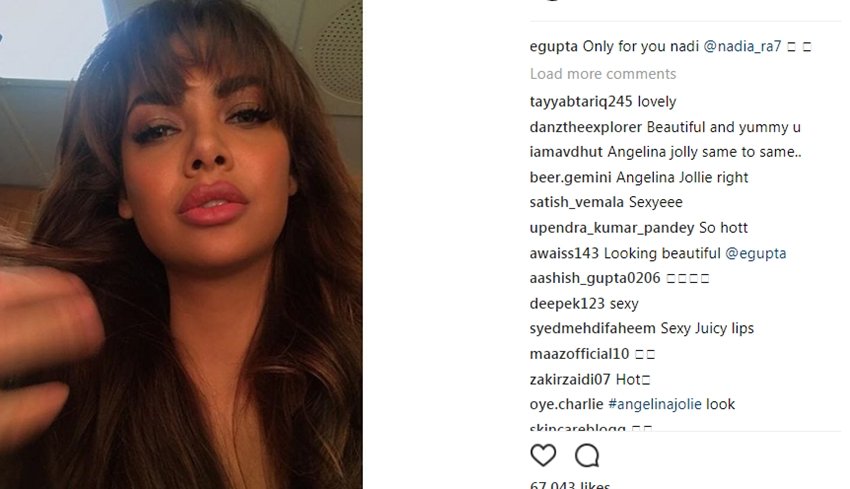Visit egupta's profile from the caption
The height and width of the screenshot is (489, 850).
pyautogui.click(x=553, y=47)
